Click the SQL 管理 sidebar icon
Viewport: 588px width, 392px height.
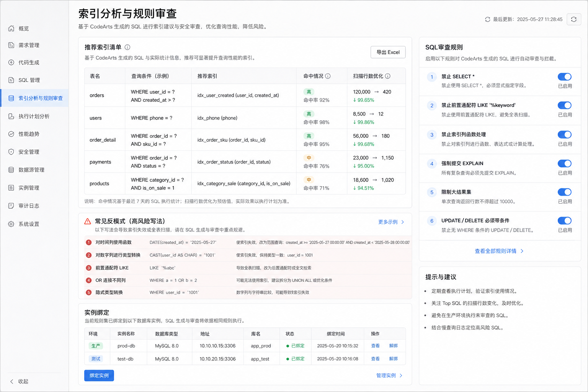(11, 80)
